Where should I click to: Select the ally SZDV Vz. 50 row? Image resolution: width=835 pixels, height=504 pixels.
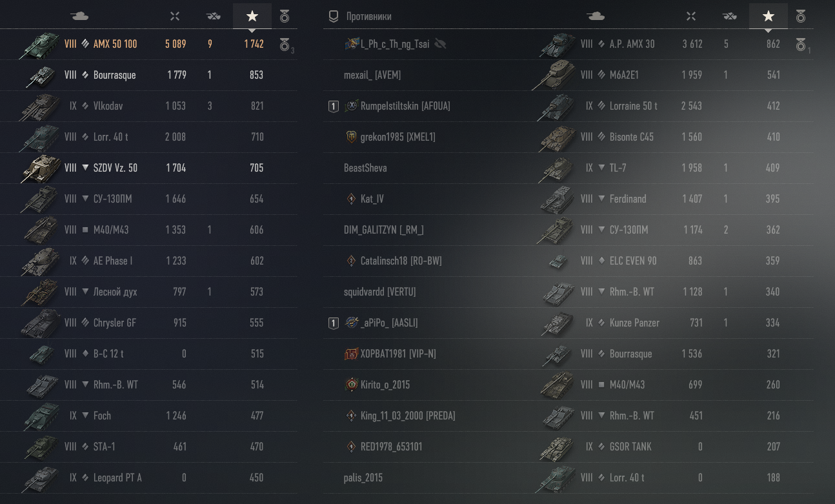tap(149, 168)
